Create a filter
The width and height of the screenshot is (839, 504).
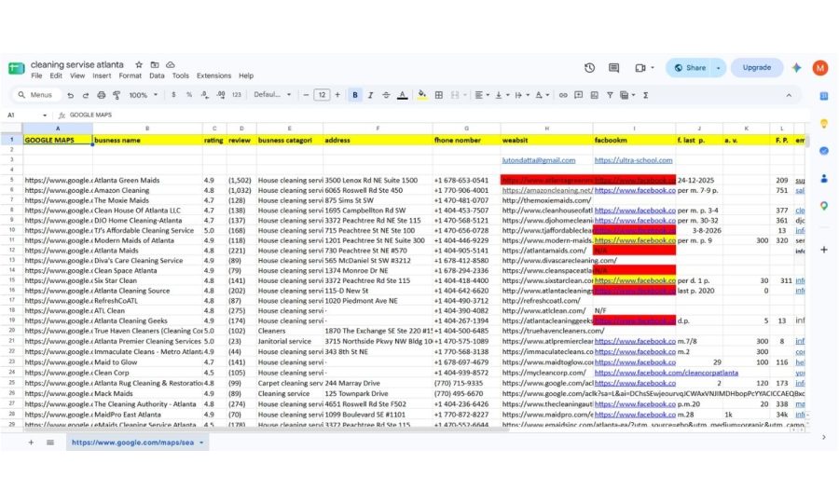610,95
